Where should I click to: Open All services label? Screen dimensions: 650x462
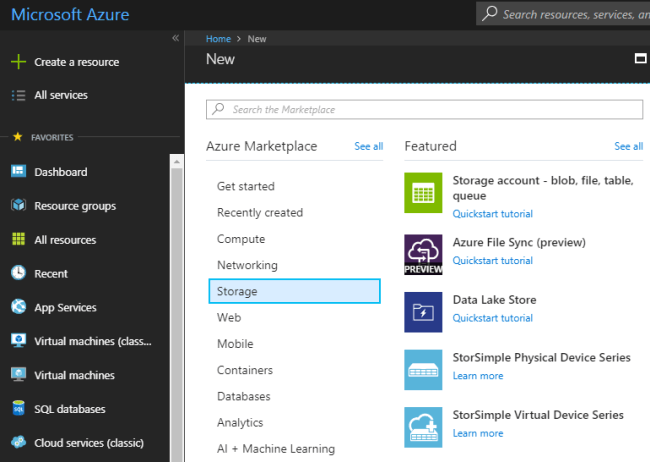click(x=61, y=95)
